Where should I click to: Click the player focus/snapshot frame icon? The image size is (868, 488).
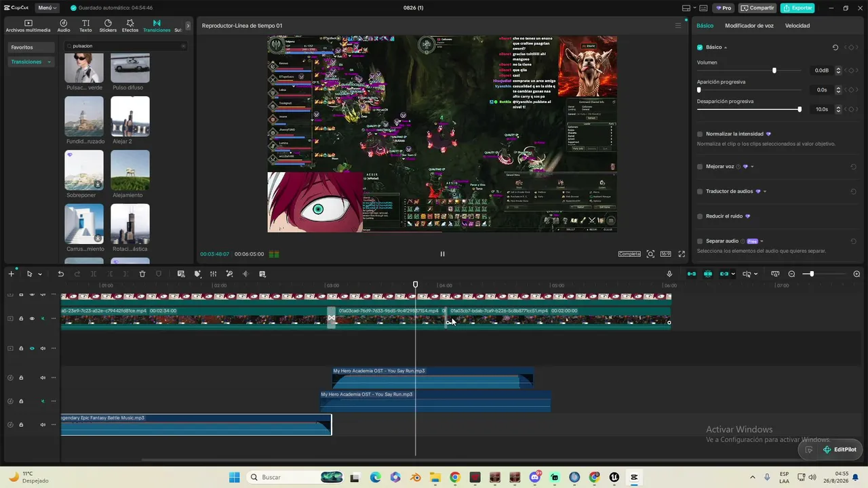tap(650, 254)
